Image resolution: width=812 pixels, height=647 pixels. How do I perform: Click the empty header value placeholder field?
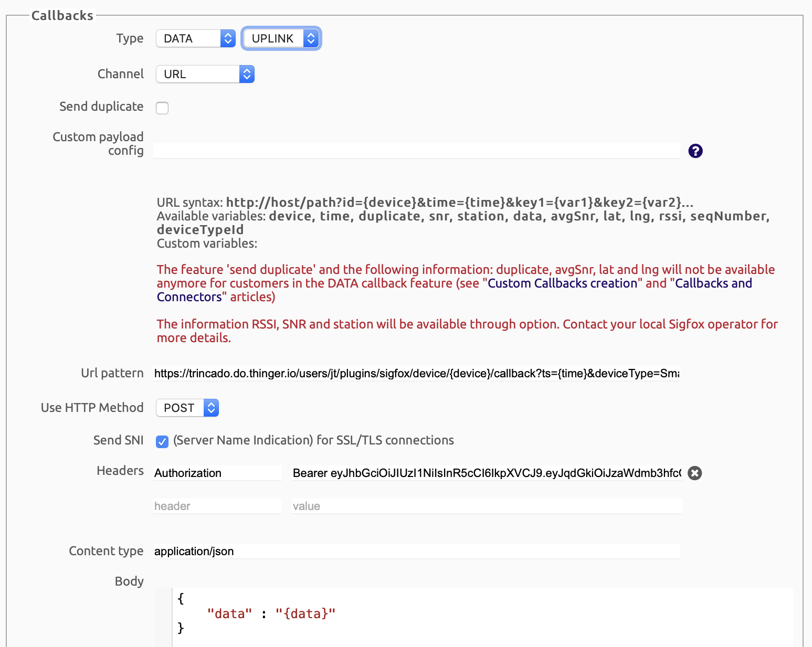[x=487, y=506]
